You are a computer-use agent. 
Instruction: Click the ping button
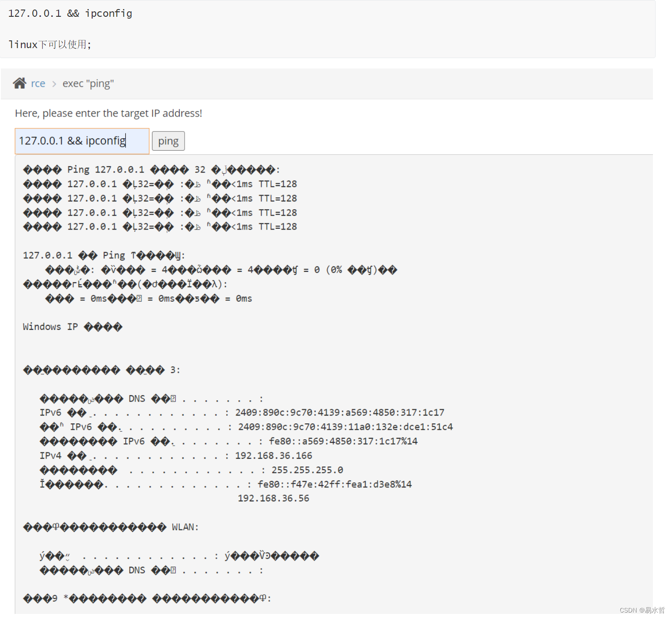click(168, 141)
